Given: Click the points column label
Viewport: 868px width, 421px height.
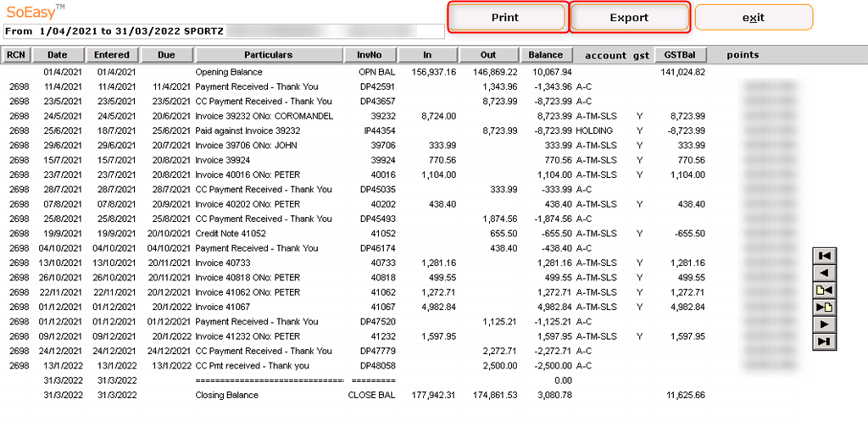Looking at the screenshot, I should coord(743,55).
